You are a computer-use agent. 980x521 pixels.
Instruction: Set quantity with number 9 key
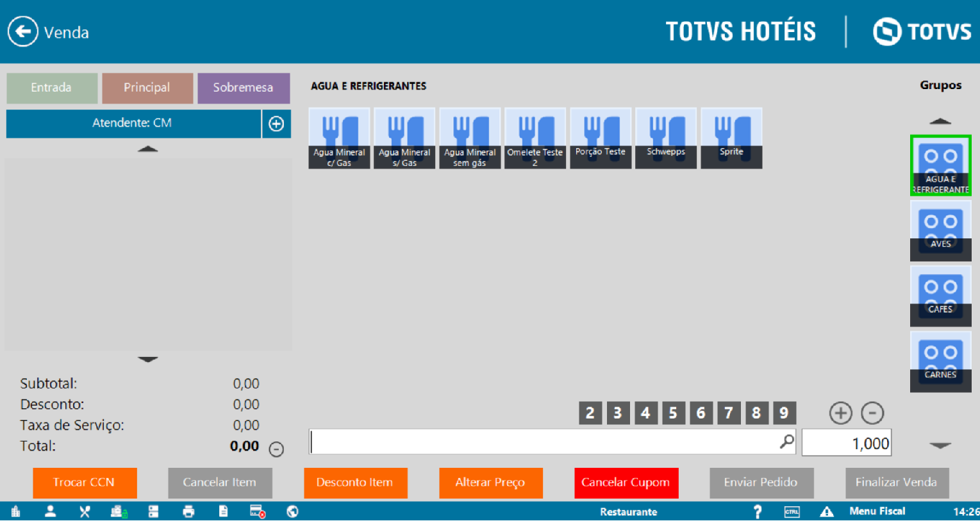[784, 413]
